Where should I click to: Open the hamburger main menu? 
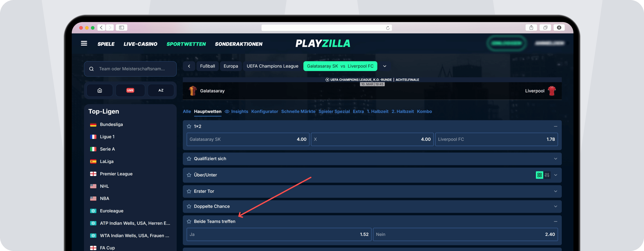pyautogui.click(x=84, y=44)
